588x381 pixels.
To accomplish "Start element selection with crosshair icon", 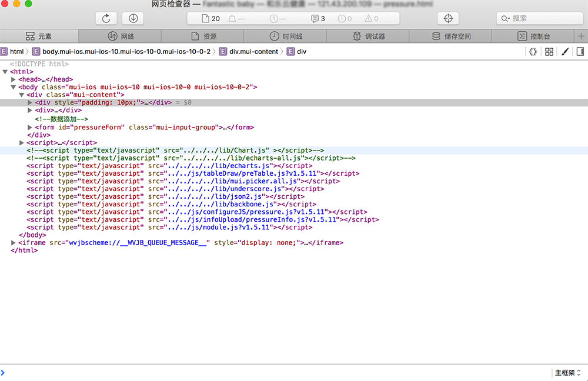I will click(x=448, y=18).
